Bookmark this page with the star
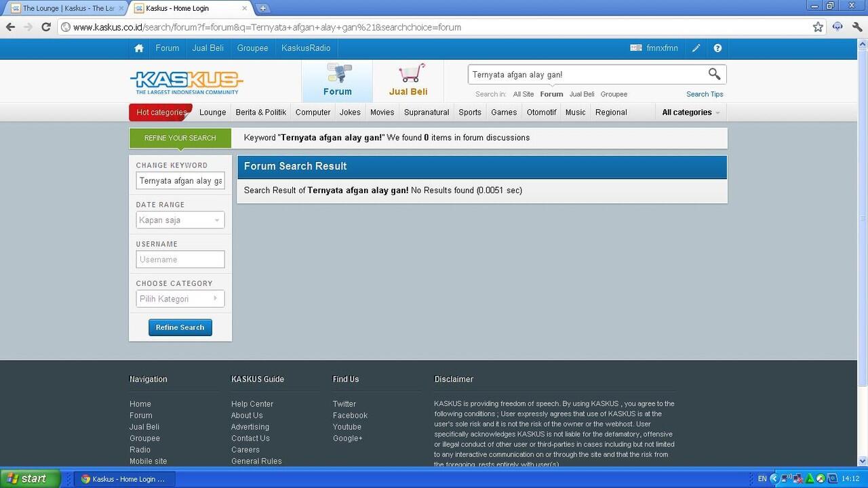868x488 pixels. 818,27
